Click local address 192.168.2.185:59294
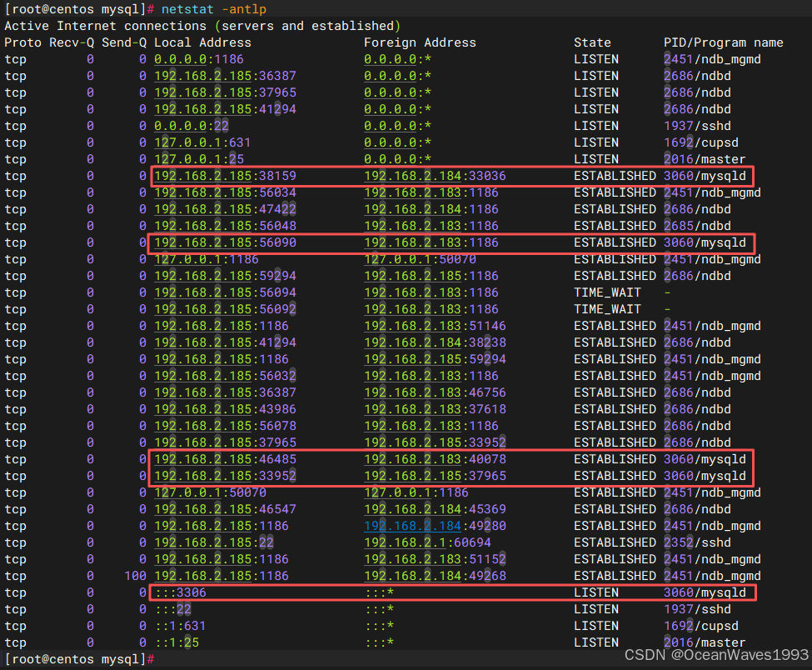Screen dimensions: 812x670 click(x=225, y=276)
